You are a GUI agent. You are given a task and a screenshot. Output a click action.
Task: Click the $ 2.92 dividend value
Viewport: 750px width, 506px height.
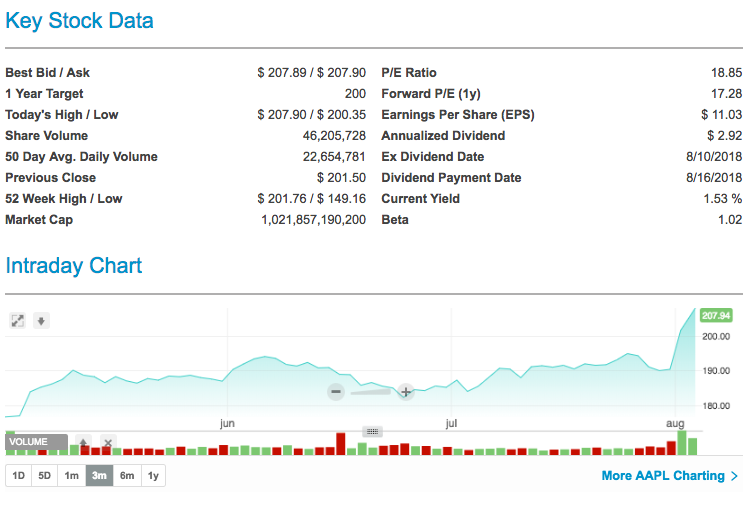coord(725,136)
